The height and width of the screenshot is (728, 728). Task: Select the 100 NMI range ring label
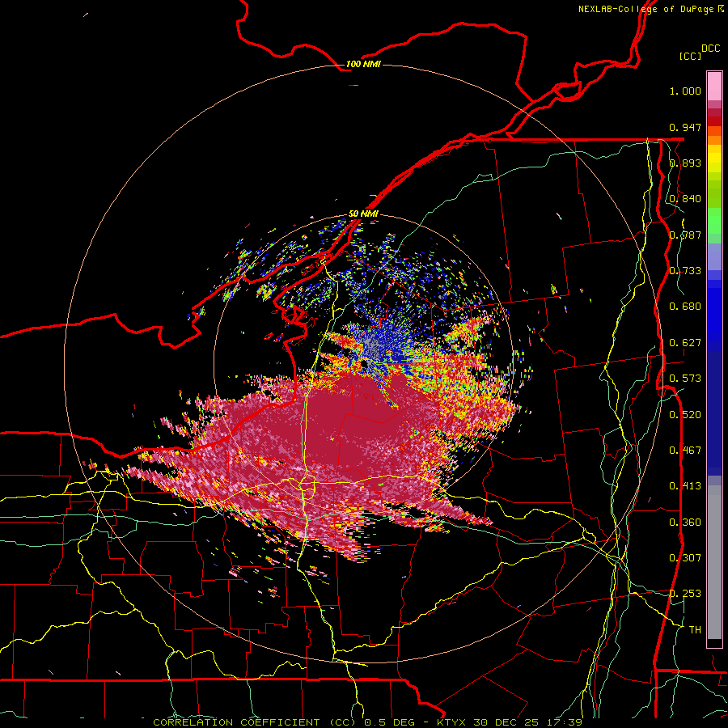point(363,64)
